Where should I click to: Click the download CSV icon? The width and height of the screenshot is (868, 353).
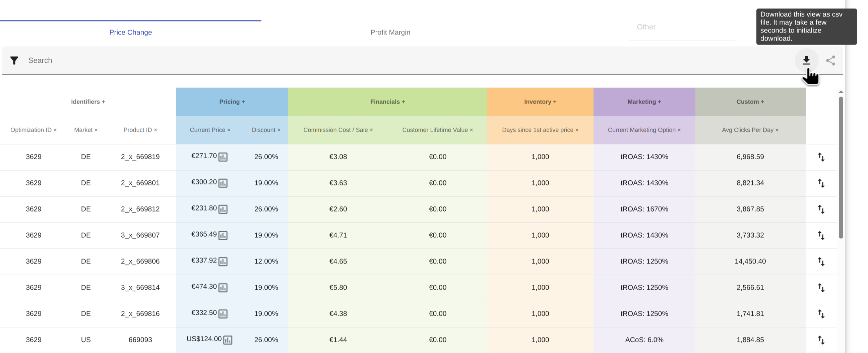(x=806, y=60)
